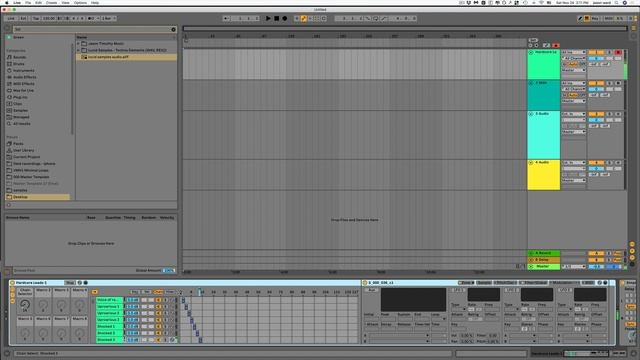The height and width of the screenshot is (360, 640).
Task: Click the tempo field showing 120.00
Action: pyautogui.click(x=49, y=18)
